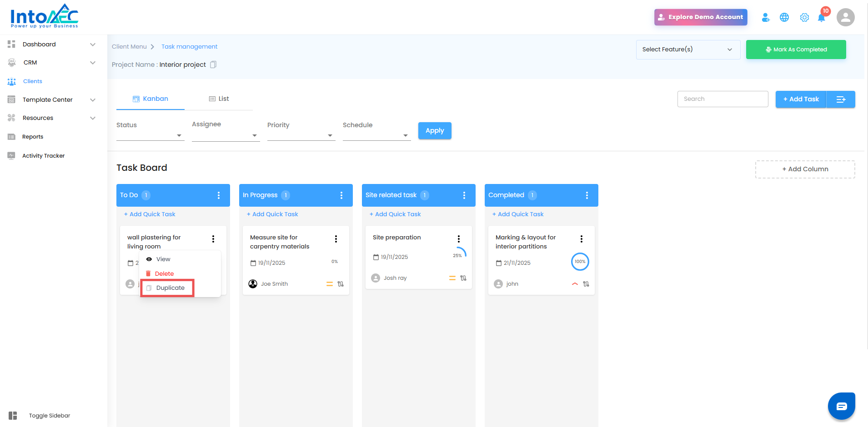This screenshot has width=868, height=427.
Task: Focus the Search input field
Action: (722, 99)
